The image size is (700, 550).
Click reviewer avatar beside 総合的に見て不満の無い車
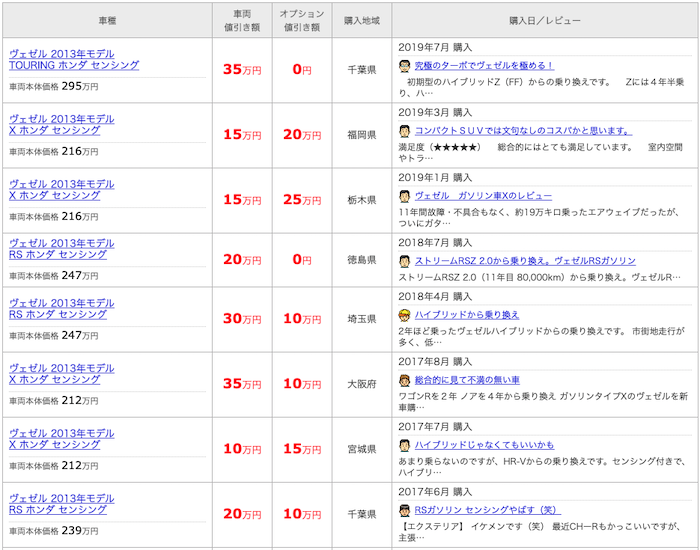[404, 380]
